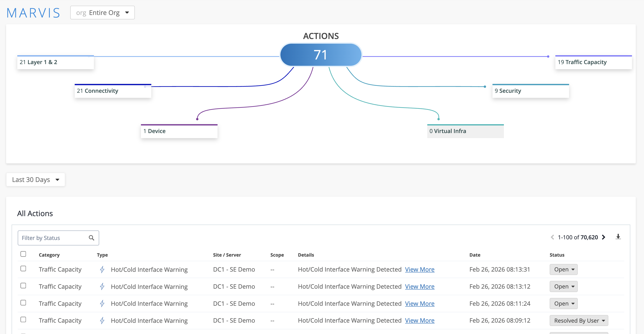Image resolution: width=644 pixels, height=334 pixels.
Task: Select the 9 Security category node
Action: [x=530, y=91]
